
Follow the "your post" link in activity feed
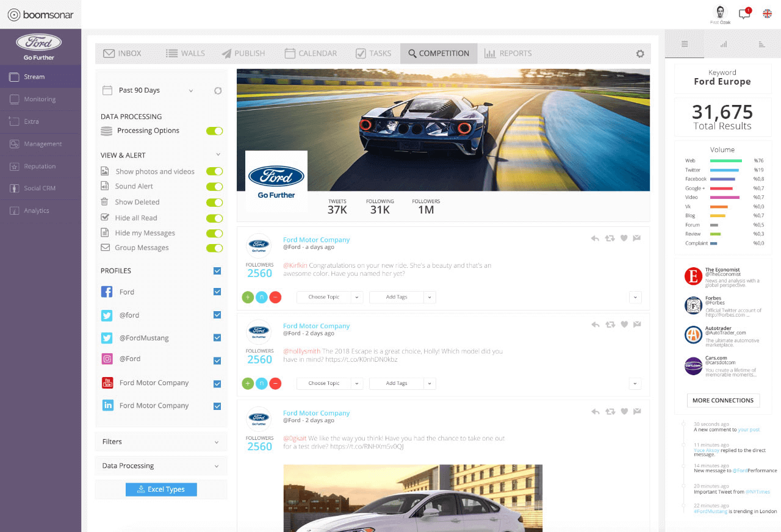749,430
